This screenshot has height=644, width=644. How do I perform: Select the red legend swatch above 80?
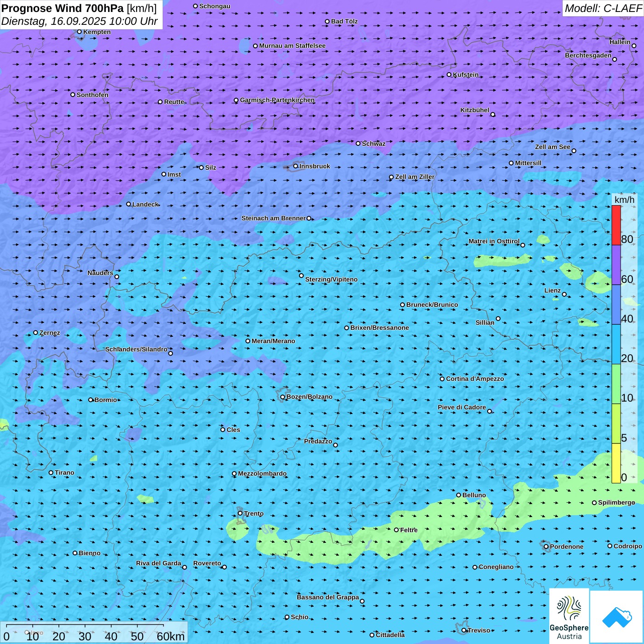pyautogui.click(x=616, y=225)
